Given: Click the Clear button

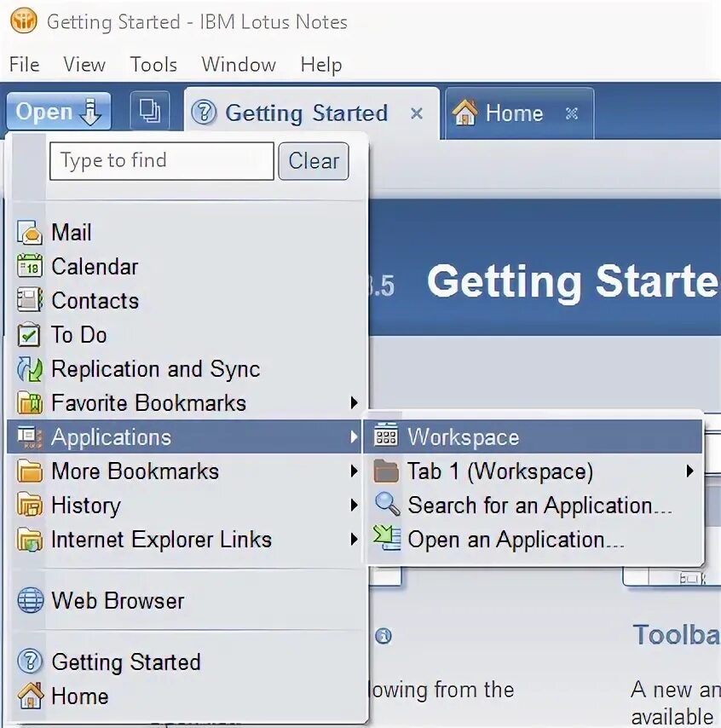Looking at the screenshot, I should pyautogui.click(x=314, y=161).
